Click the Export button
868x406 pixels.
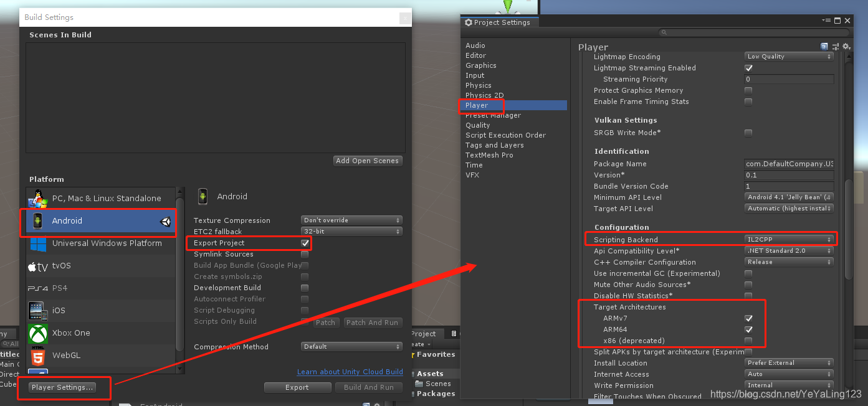pyautogui.click(x=297, y=387)
